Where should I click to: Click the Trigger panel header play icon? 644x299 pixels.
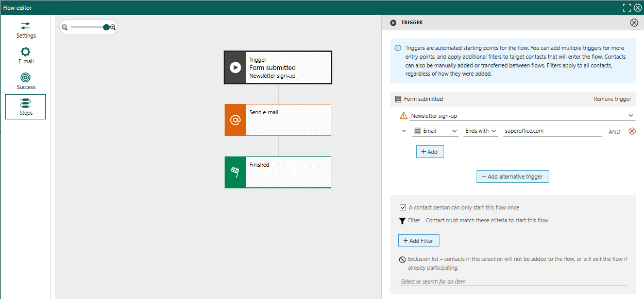tap(394, 23)
